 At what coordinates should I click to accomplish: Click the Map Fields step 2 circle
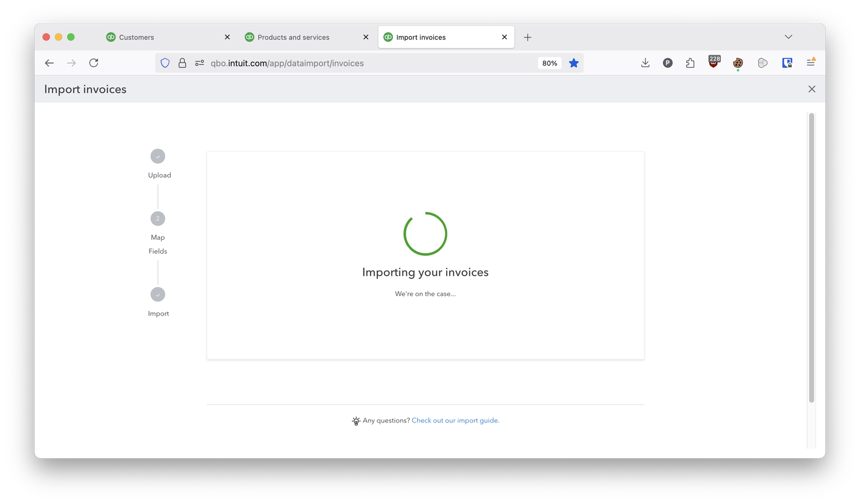158,218
